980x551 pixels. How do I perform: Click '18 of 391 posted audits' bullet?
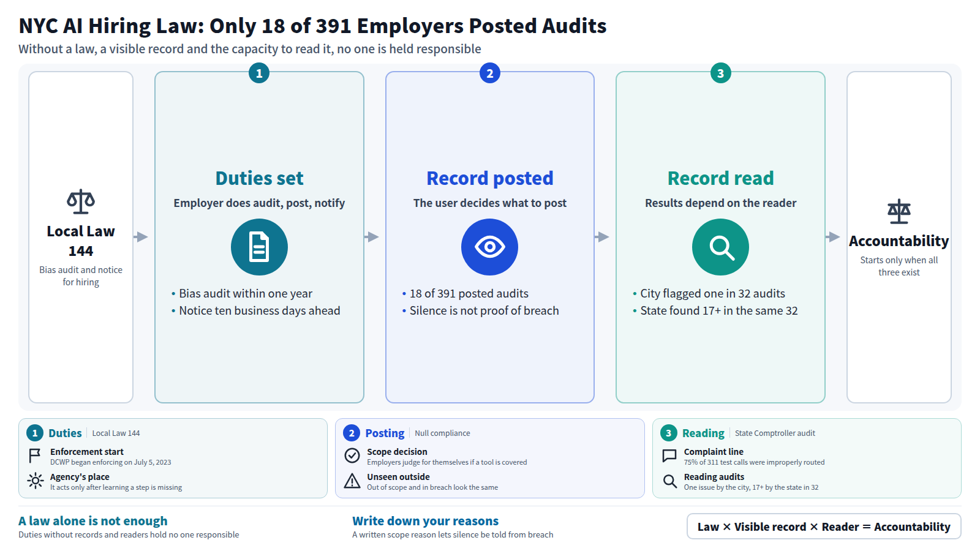[469, 294]
